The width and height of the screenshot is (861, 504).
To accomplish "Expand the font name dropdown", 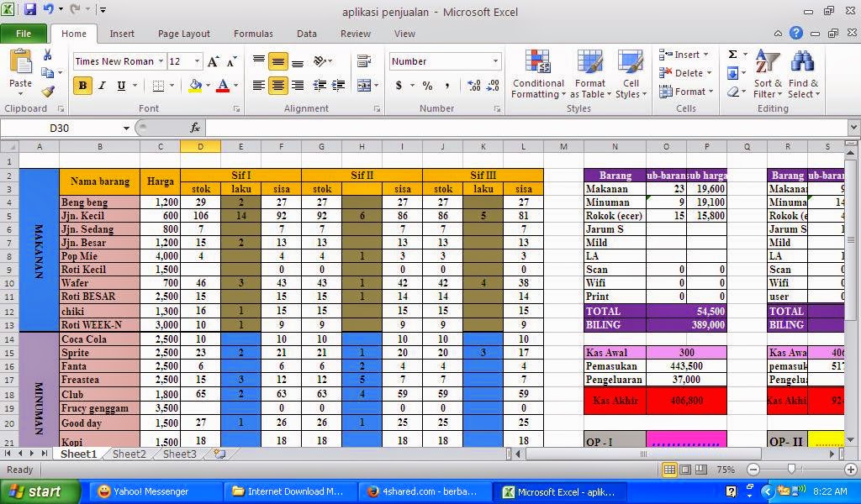I will coord(161,61).
